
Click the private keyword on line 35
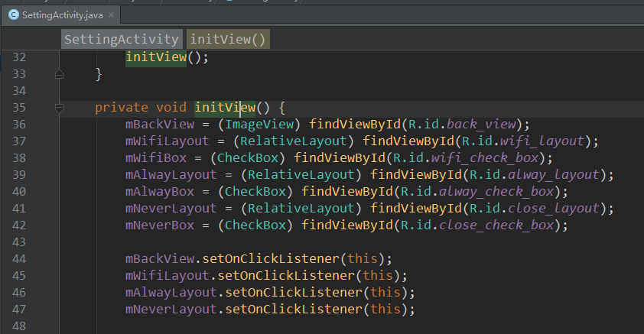122,108
